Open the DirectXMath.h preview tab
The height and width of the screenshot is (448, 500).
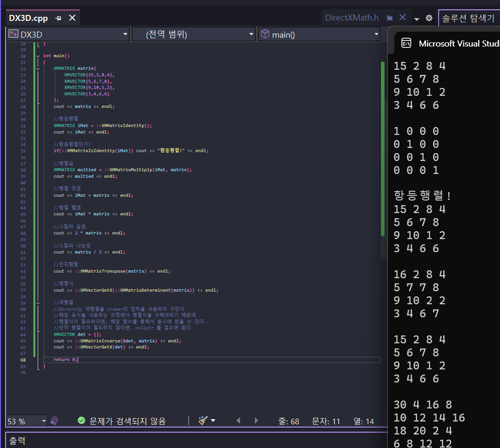(352, 18)
